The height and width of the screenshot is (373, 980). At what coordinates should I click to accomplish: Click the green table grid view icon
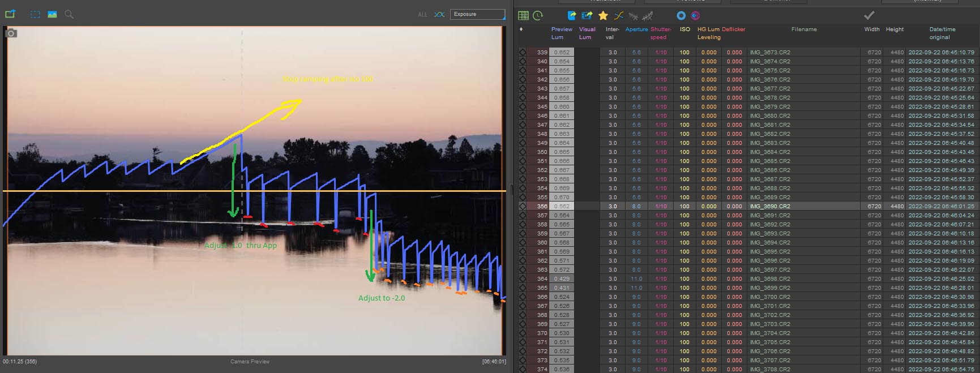[x=523, y=16]
